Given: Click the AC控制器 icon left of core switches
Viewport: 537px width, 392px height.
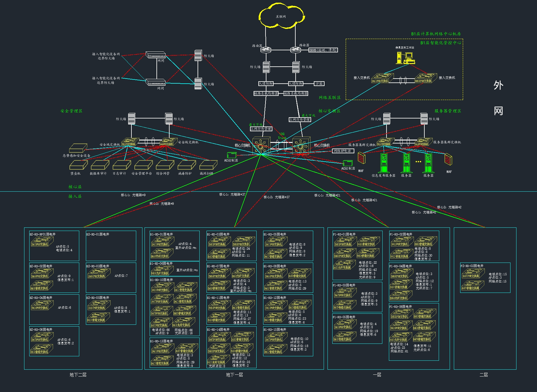Looking at the screenshot, I should click(232, 155).
